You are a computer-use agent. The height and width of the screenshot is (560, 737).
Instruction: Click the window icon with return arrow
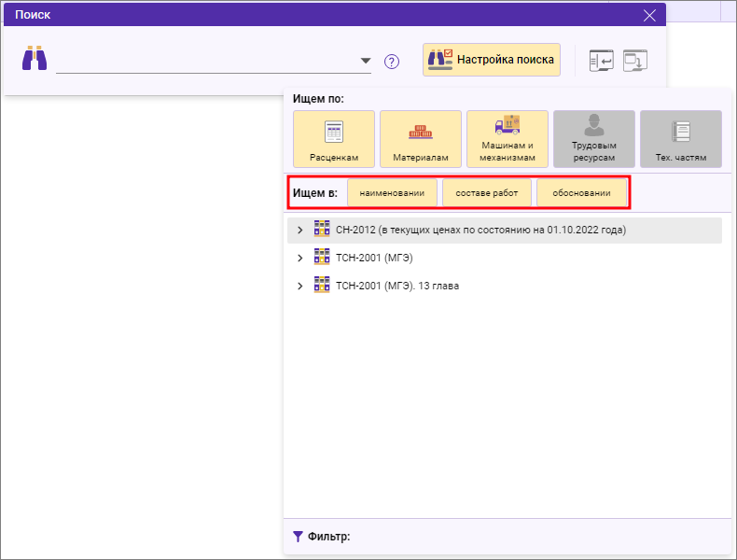click(601, 61)
